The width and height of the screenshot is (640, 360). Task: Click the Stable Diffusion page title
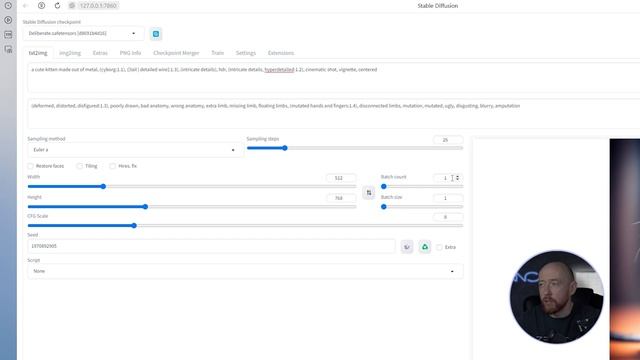[438, 6]
